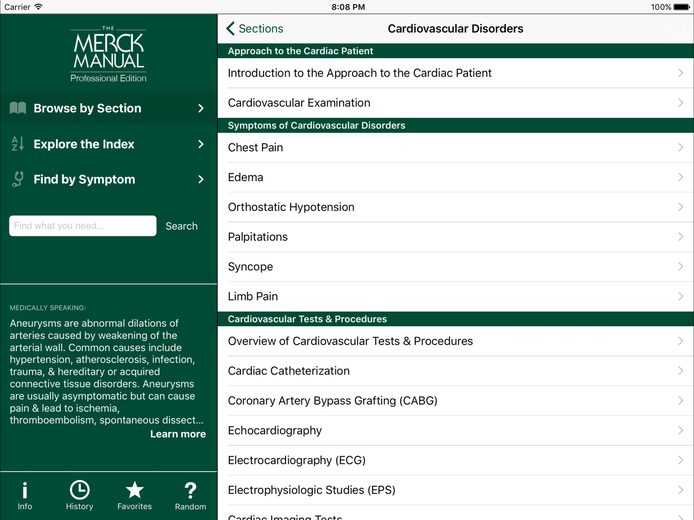This screenshot has width=694, height=520.
Task: Tap the chevron on the Syncope row
Action: pos(681,266)
